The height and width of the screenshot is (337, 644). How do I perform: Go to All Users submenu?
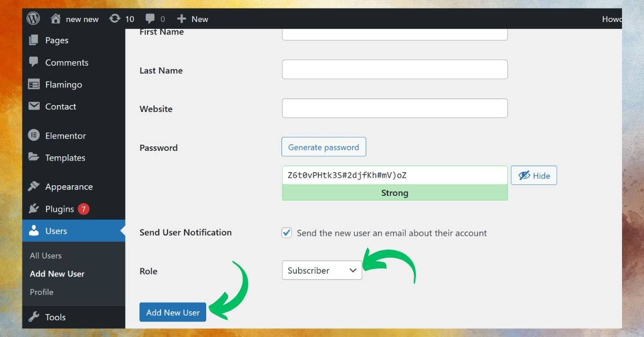[46, 255]
